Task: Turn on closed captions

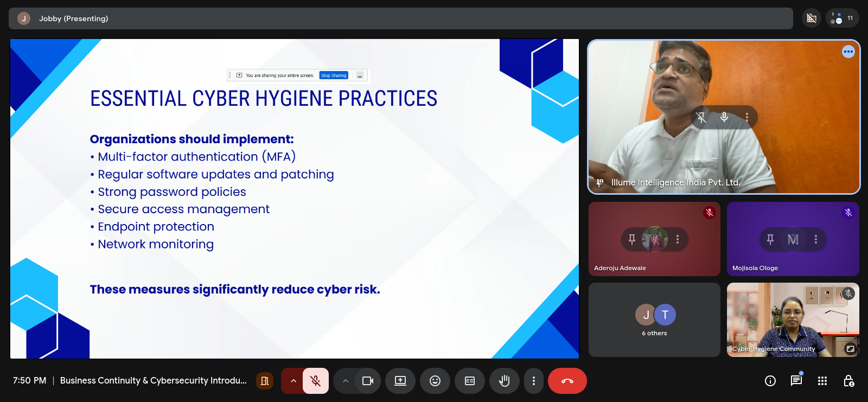Action: coord(470,381)
